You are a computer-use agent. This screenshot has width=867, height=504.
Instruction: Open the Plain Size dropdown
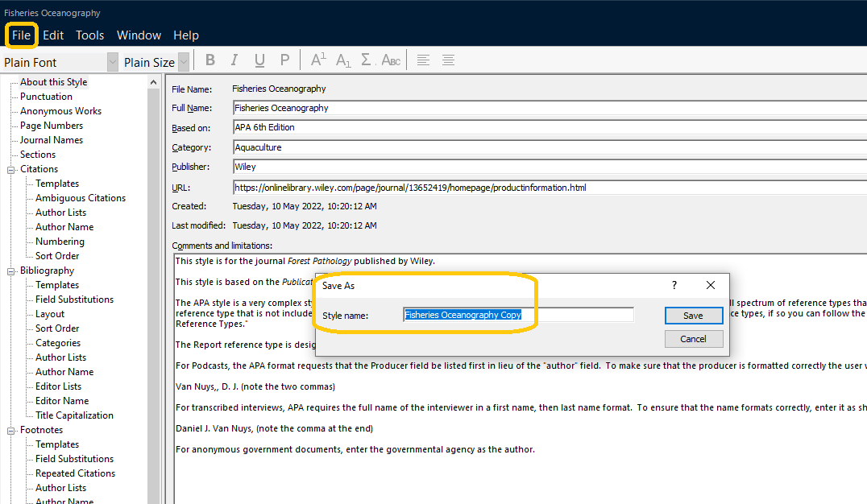(x=183, y=62)
